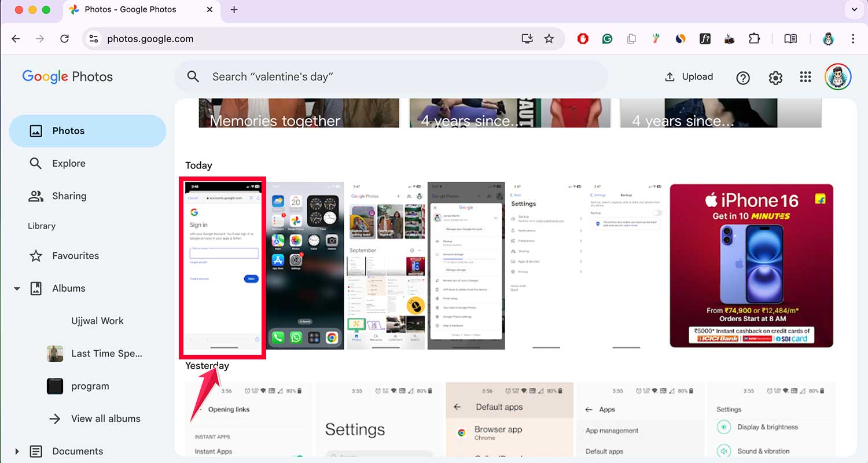Open the Google account avatar menu
This screenshot has height=463, width=868.
(x=837, y=76)
